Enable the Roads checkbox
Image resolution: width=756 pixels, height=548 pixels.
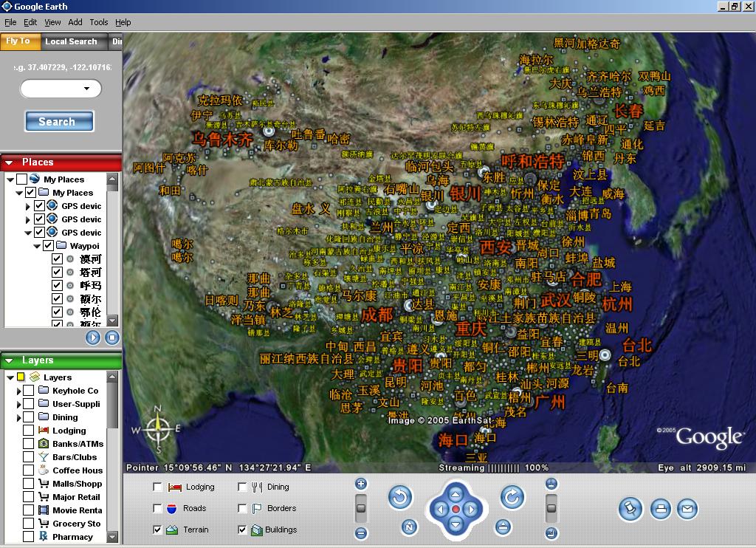(157, 509)
